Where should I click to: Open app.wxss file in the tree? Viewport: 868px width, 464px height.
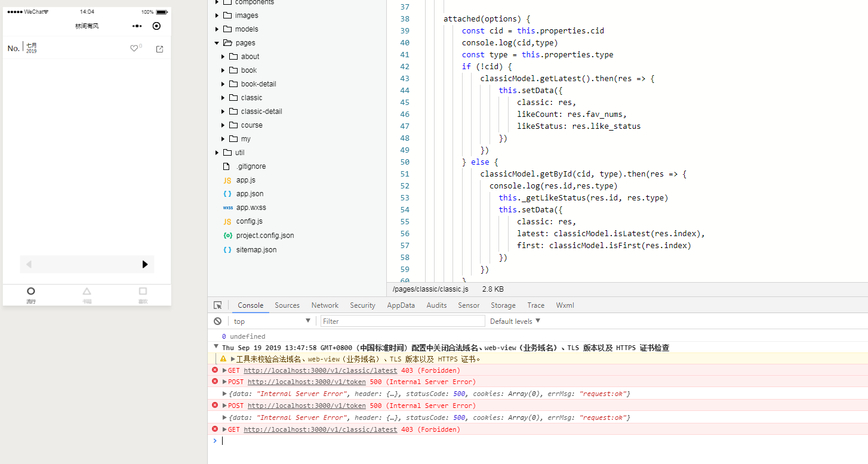tap(251, 208)
